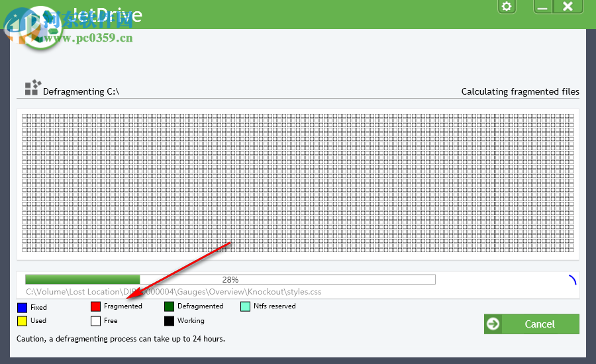Image resolution: width=596 pixels, height=364 pixels.
Task: Open settings via the gear icon
Action: click(x=507, y=7)
